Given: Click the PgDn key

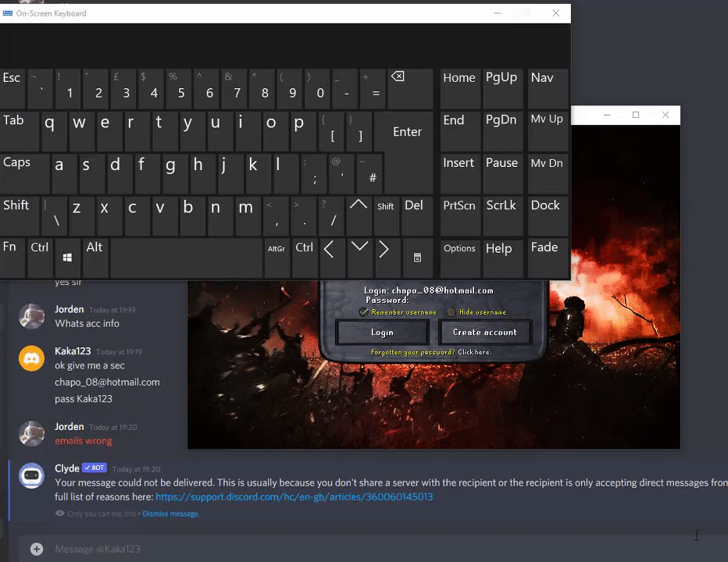Looking at the screenshot, I should [503, 131].
